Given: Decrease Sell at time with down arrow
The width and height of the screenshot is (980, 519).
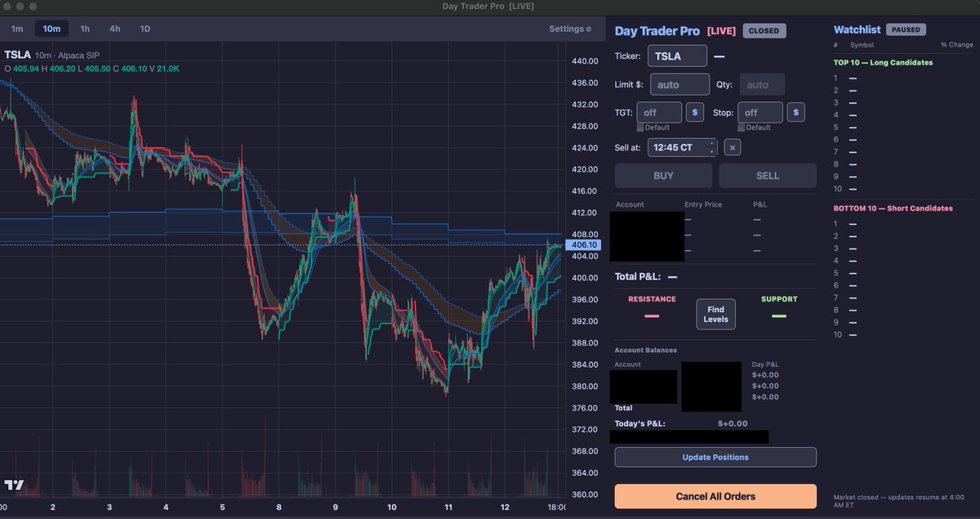Looking at the screenshot, I should (712, 152).
